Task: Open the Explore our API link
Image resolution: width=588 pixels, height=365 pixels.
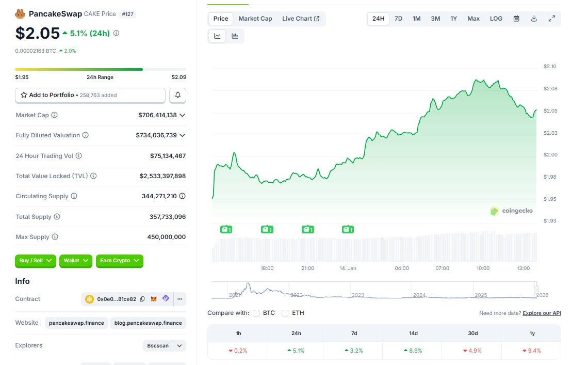Action: (542, 313)
